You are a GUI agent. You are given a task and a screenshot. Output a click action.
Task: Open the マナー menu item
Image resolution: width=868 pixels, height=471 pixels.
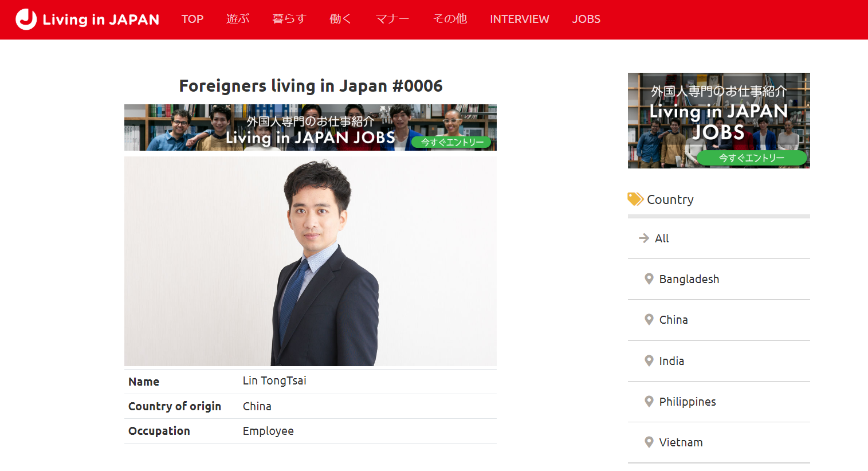coord(392,19)
